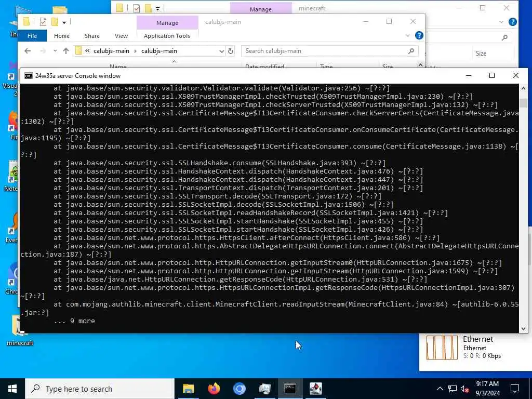Select the Application Tools tab
This screenshot has height=399, width=532.
tap(167, 36)
